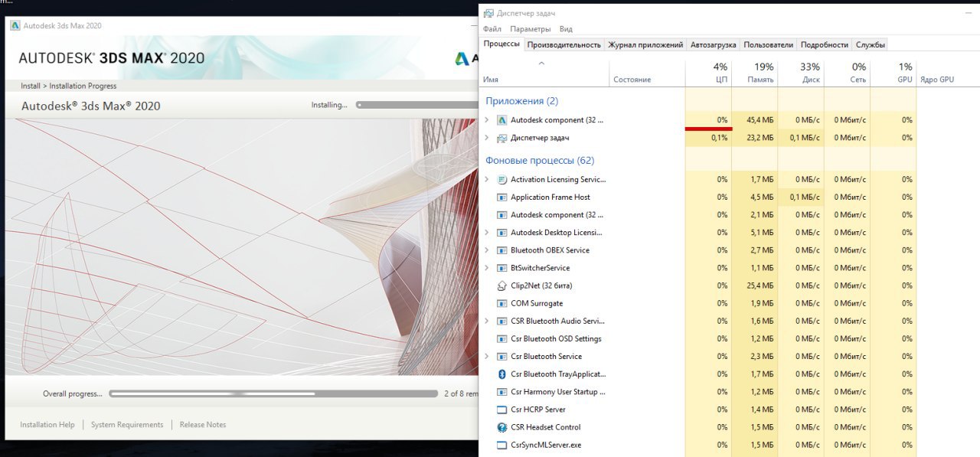
Task: Click the CSR Bluetooth Audio Service icon
Action: pyautogui.click(x=502, y=321)
